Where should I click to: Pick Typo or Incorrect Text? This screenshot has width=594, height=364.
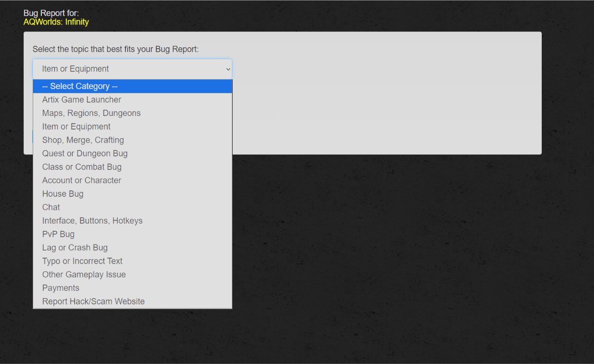(132, 261)
